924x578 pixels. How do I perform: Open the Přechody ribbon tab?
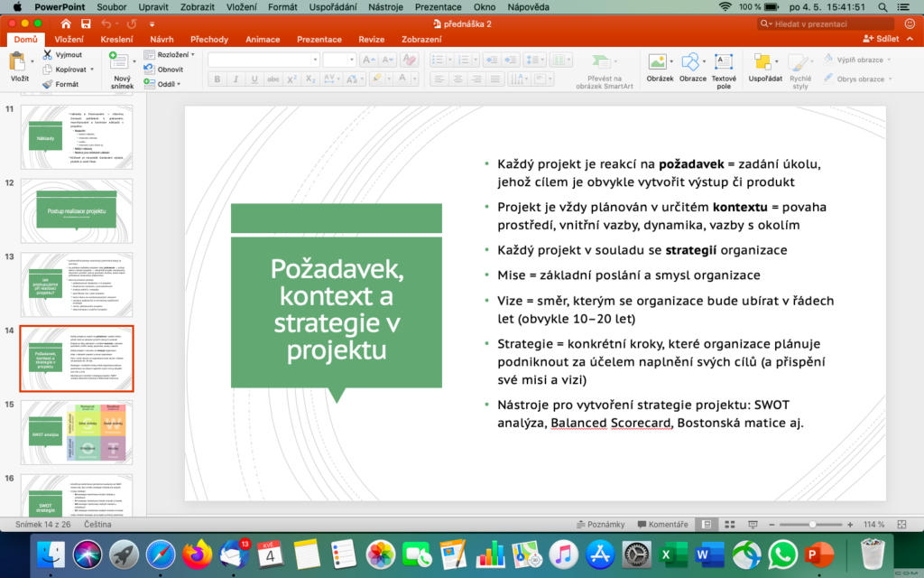point(208,40)
